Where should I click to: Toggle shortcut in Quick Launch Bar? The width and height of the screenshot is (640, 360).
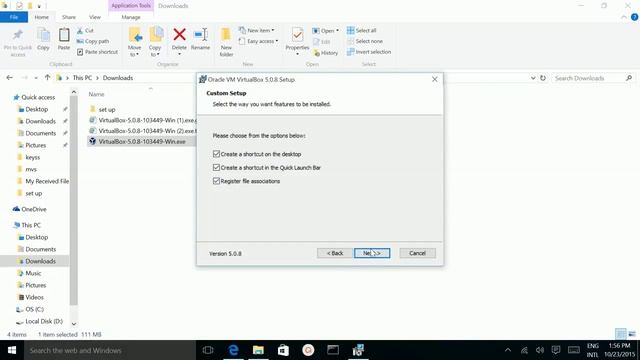[216, 167]
